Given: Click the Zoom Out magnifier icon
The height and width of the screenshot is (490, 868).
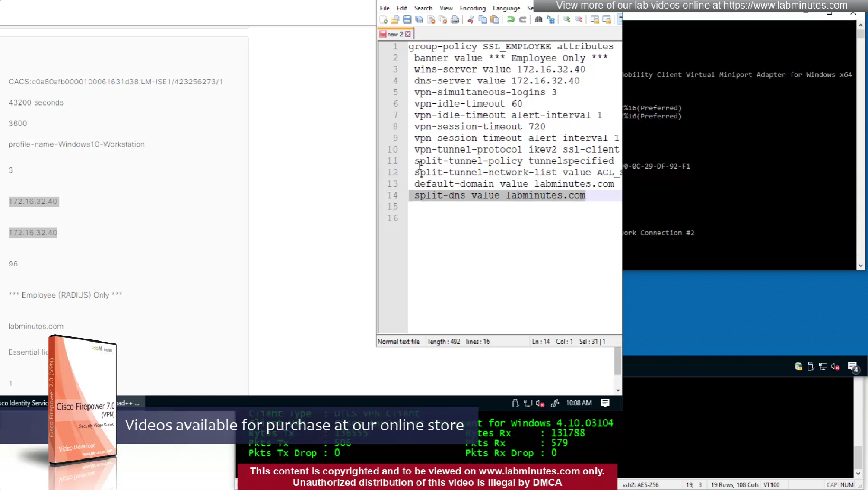Looking at the screenshot, I should 579,20.
